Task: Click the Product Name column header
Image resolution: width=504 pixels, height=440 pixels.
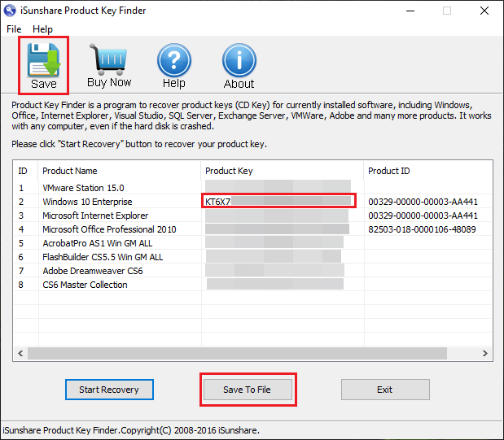Action: tap(120, 171)
